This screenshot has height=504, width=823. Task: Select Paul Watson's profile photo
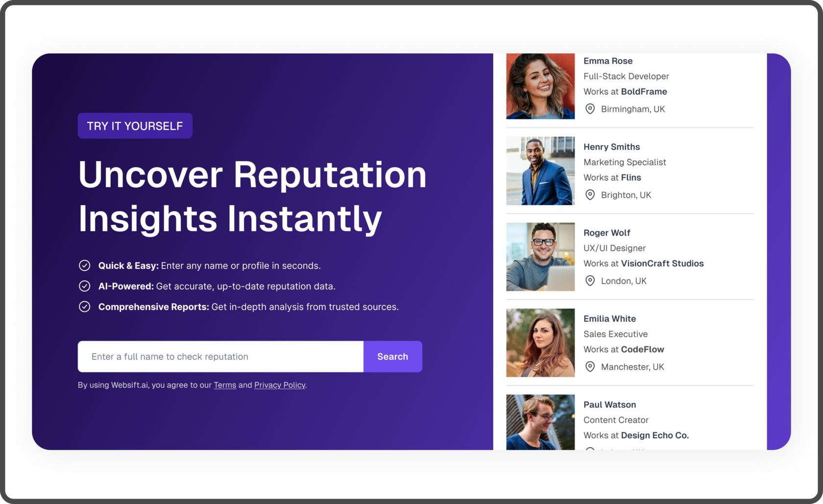coord(540,422)
